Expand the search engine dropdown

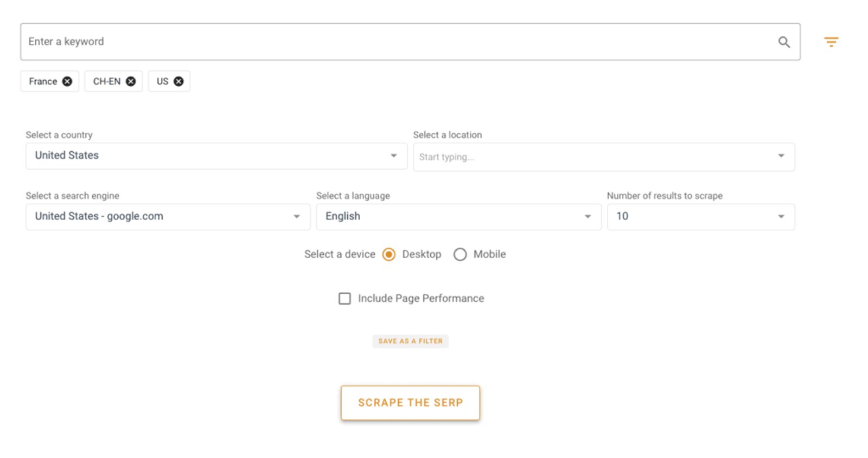pos(168,217)
